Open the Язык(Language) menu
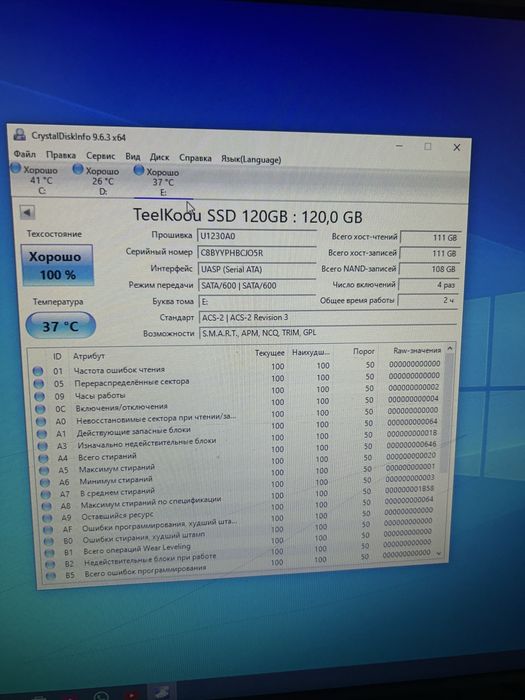The width and height of the screenshot is (525, 700). click(251, 159)
